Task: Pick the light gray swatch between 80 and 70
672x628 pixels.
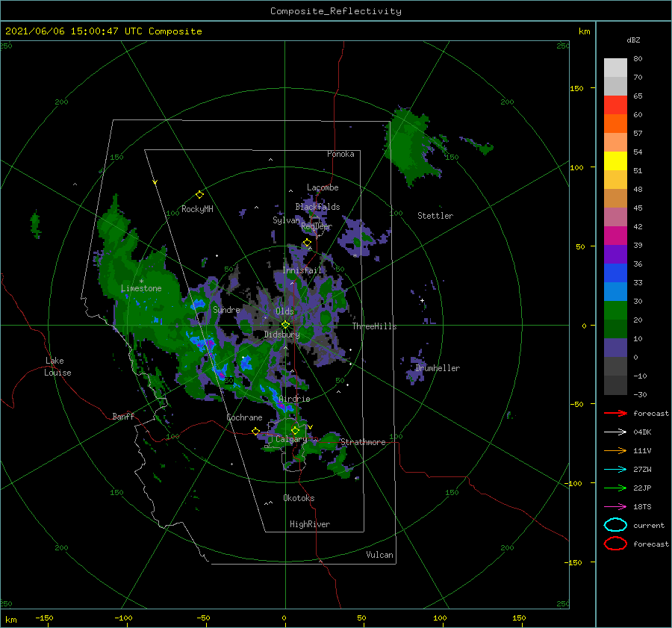Action: pyautogui.click(x=615, y=68)
